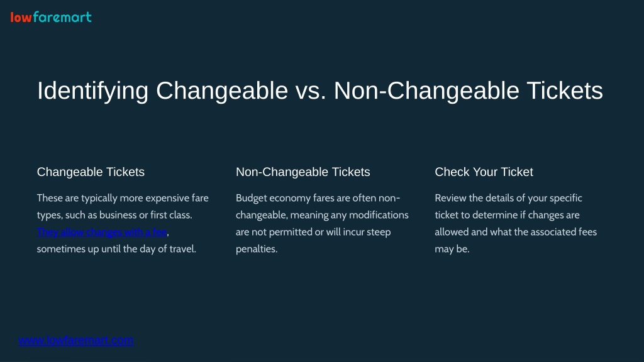Select the "Check Your Ticket" heading
The height and width of the screenshot is (362, 644).
484,172
